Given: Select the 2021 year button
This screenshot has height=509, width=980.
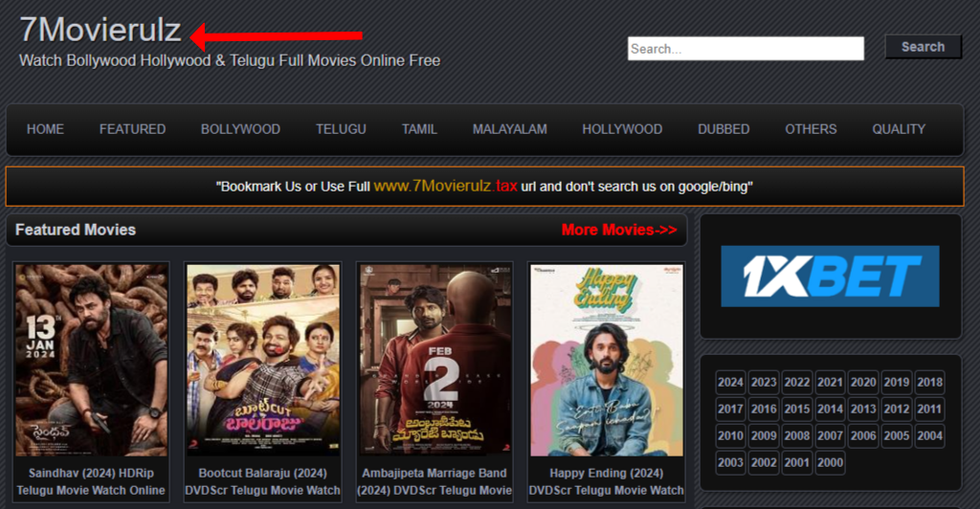Looking at the screenshot, I should (x=830, y=382).
